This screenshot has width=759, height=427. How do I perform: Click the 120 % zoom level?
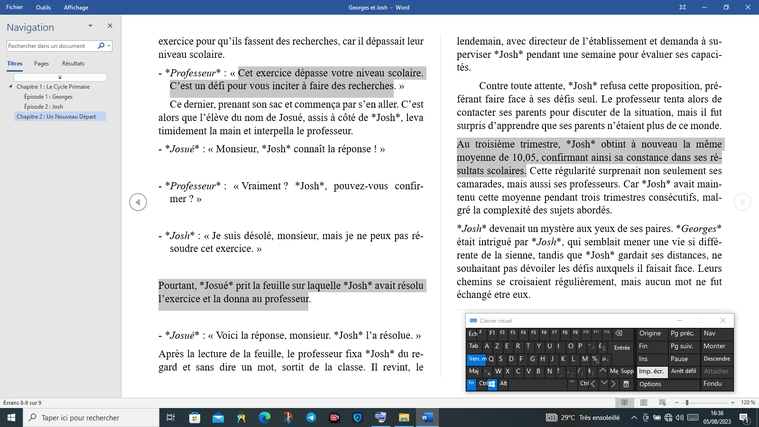[747, 403]
